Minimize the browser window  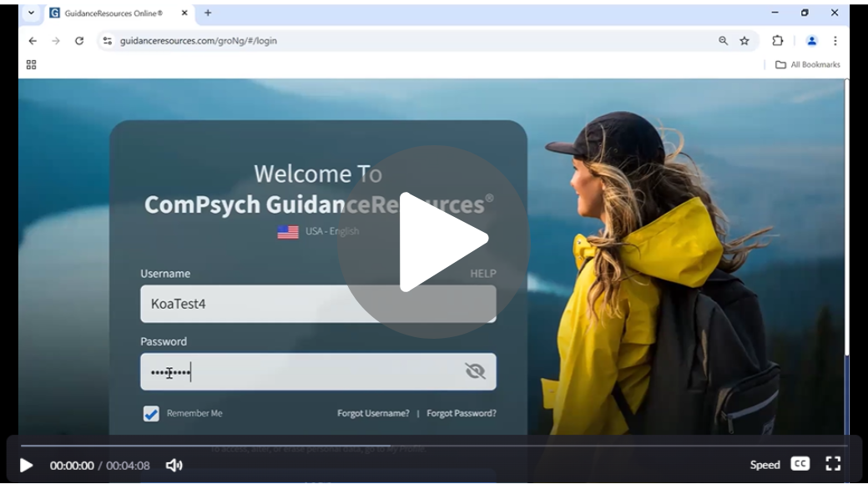click(775, 13)
